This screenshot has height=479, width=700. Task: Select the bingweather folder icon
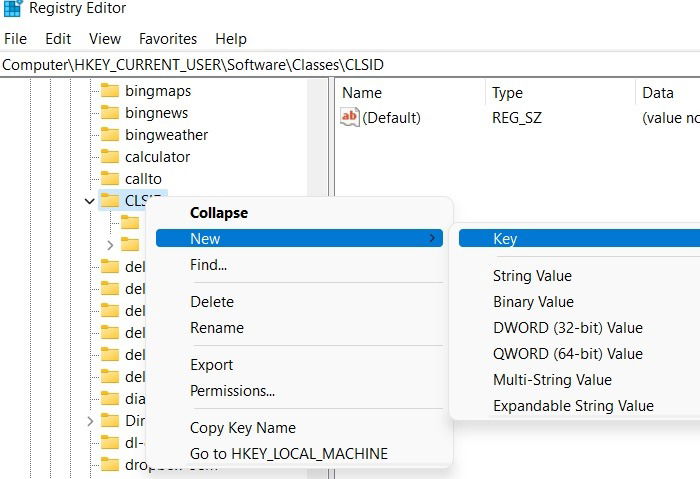click(109, 134)
